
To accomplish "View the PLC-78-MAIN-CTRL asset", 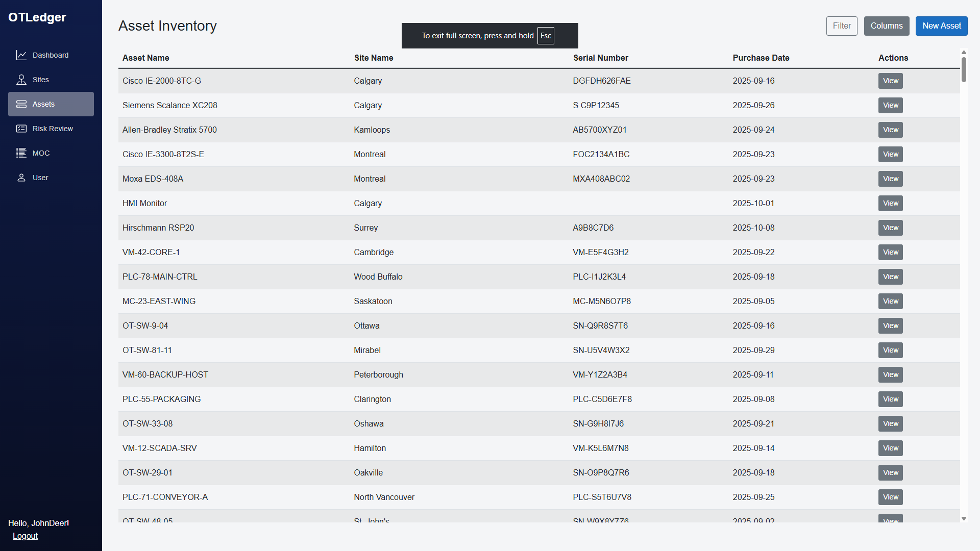I will (890, 277).
